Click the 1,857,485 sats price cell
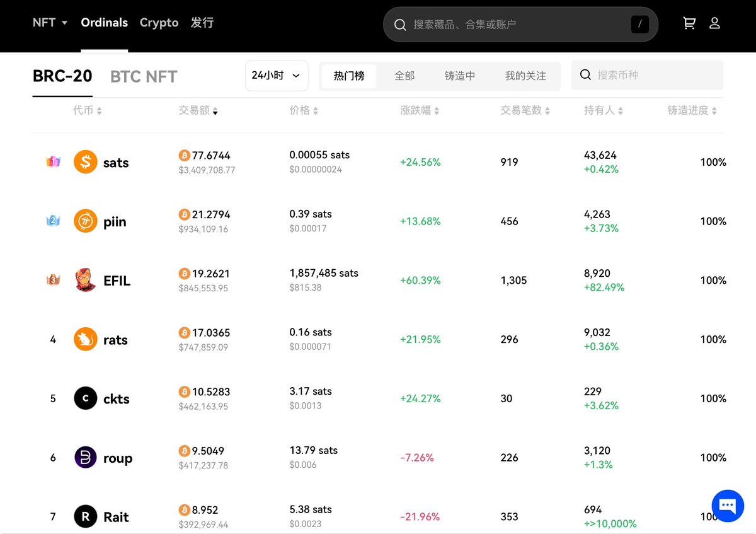The height and width of the screenshot is (534, 756). tap(324, 273)
